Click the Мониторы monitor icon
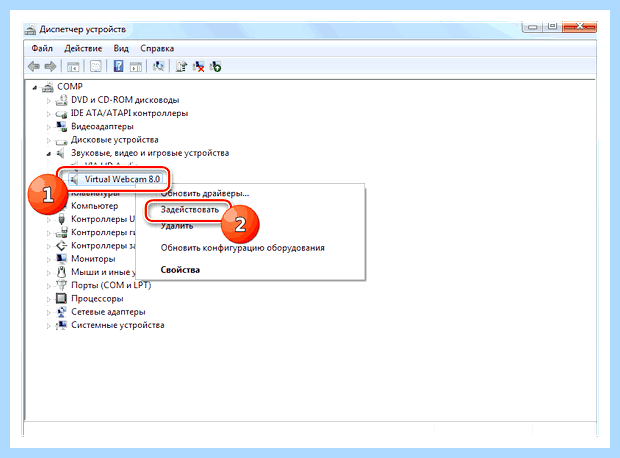Screen dimensions: 620x458 point(61,259)
